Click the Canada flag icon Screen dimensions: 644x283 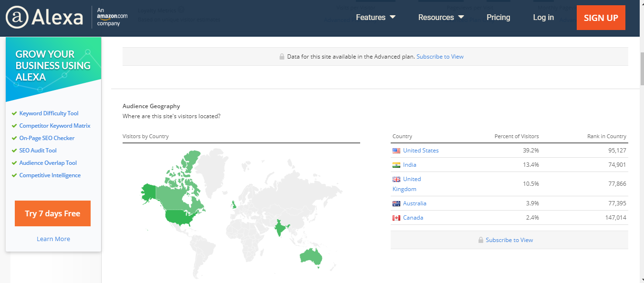pyautogui.click(x=396, y=218)
